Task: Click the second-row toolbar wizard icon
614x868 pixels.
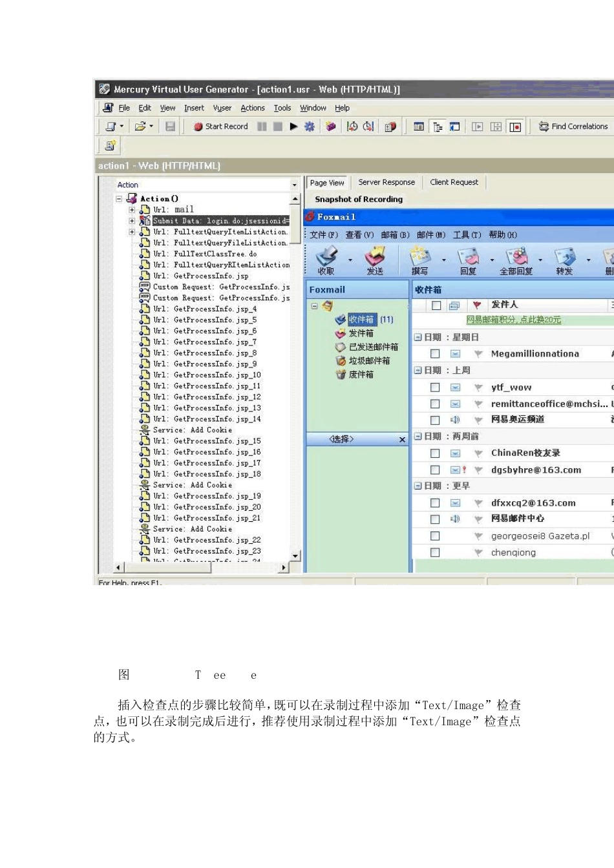Action: tap(111, 146)
